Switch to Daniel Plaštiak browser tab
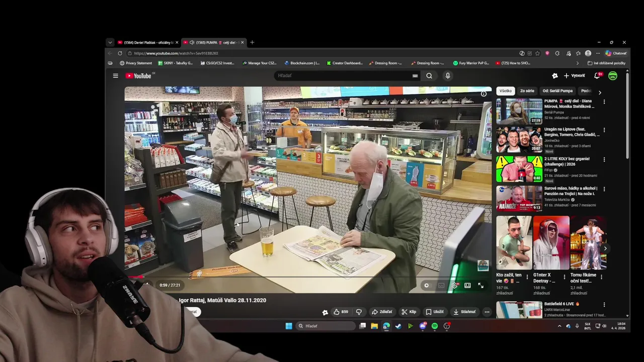Screen dimensions: 644x362 pos(148,43)
